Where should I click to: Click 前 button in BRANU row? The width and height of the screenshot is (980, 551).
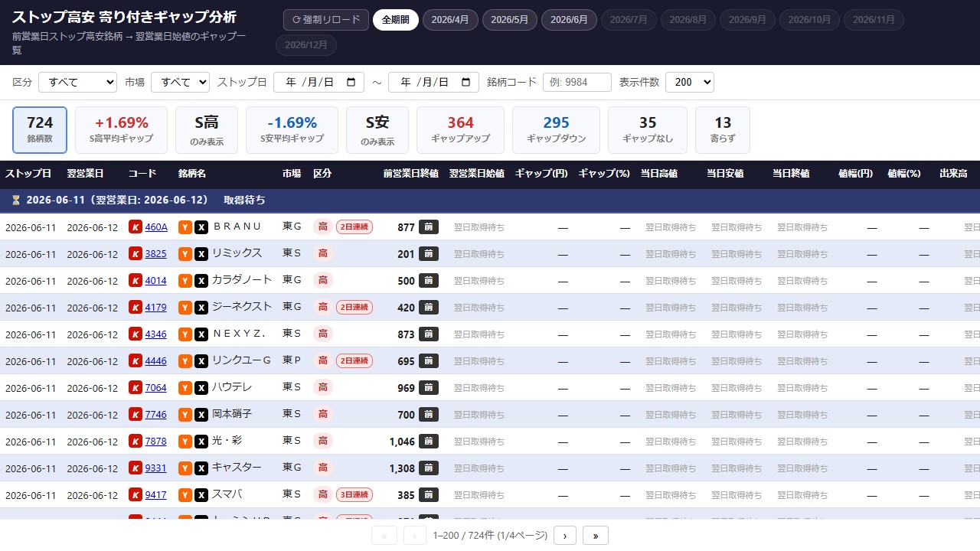[429, 227]
